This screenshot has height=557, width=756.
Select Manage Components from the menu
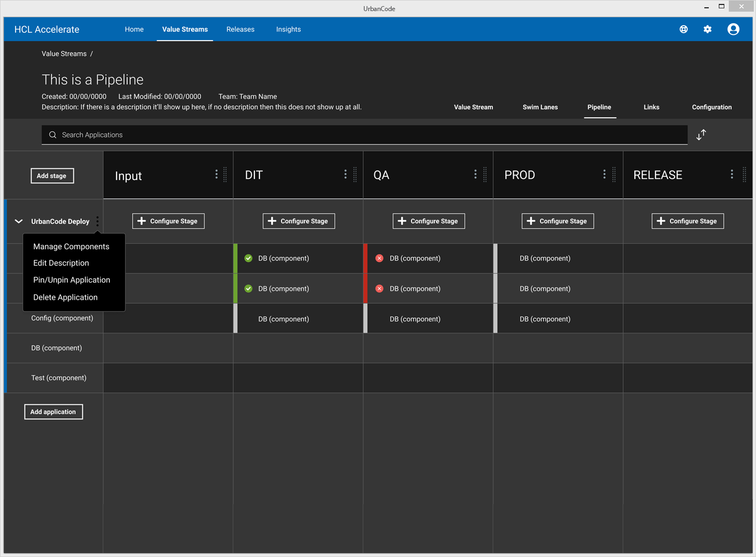click(71, 247)
